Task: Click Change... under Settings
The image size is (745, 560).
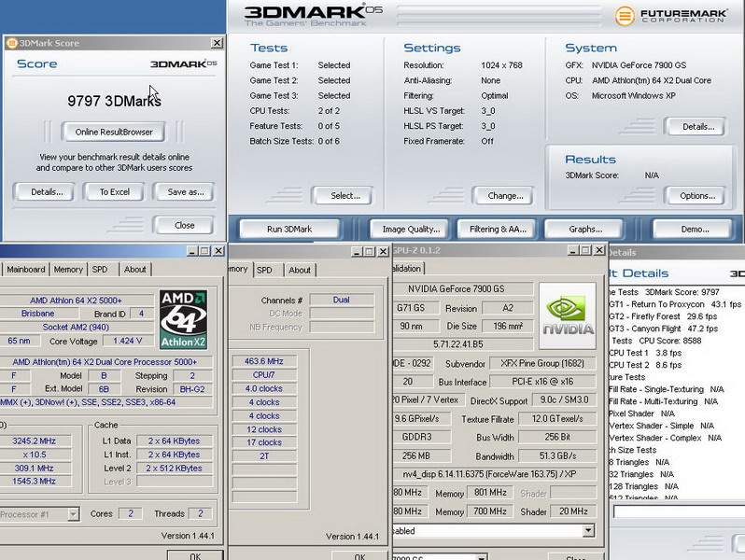Action: tap(505, 196)
